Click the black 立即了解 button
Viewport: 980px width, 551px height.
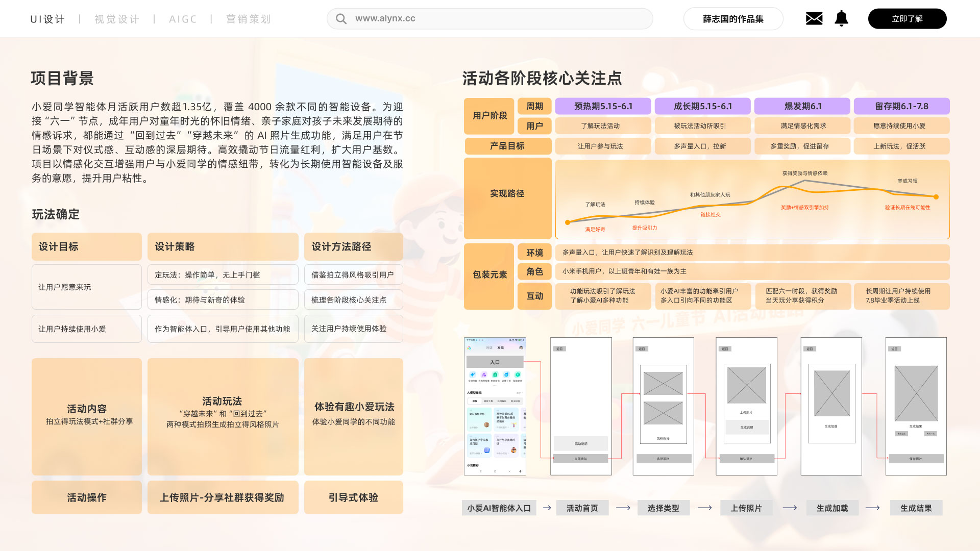(907, 19)
